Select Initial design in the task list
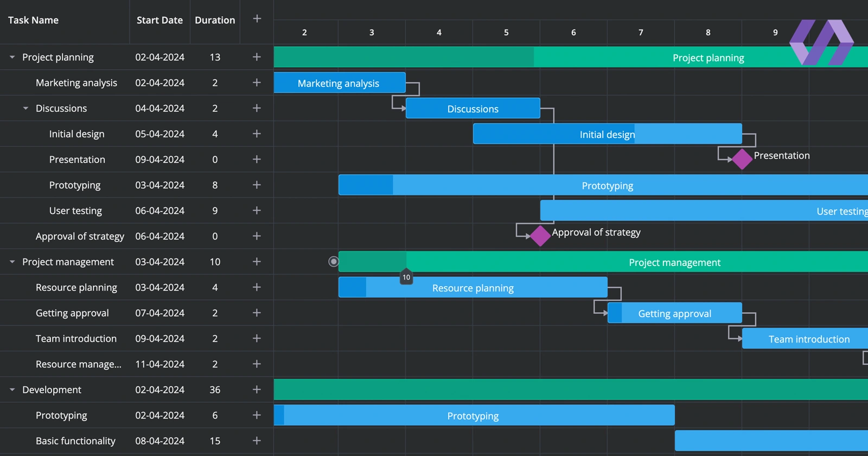The image size is (868, 456). coord(76,134)
